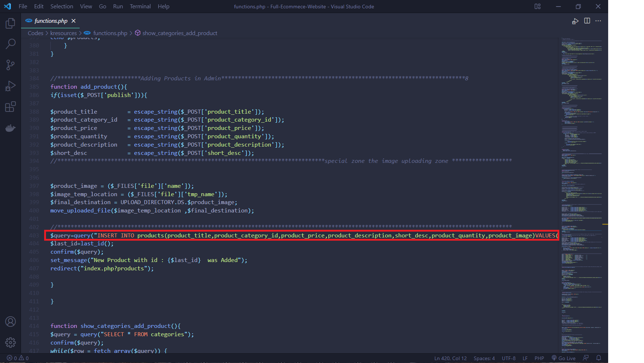Close the functions.php tab
This screenshot has width=644, height=363.
(73, 21)
